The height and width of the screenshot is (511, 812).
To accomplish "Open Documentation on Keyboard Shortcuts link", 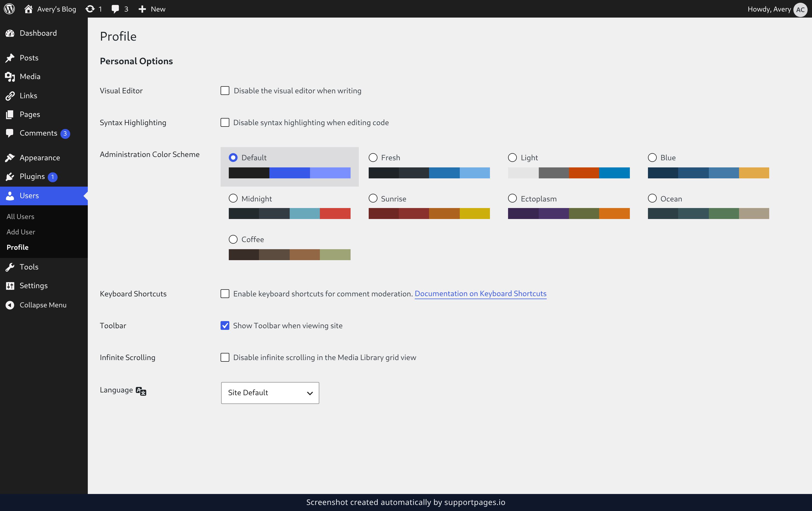I will (481, 294).
